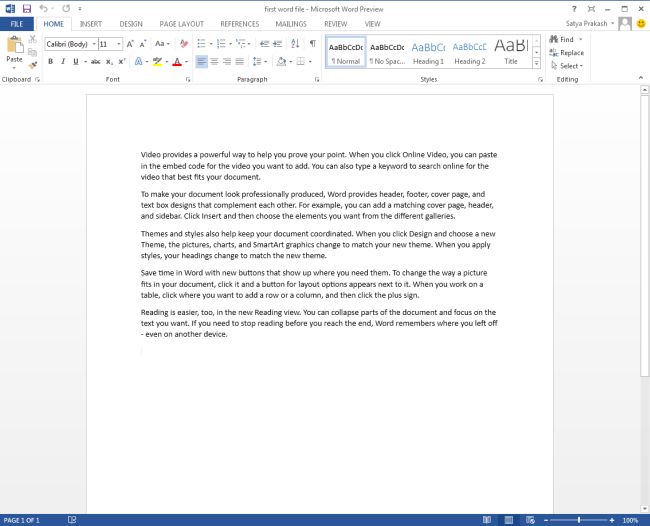Click the Text Effects icon
The height and width of the screenshot is (526, 650).
tap(138, 62)
